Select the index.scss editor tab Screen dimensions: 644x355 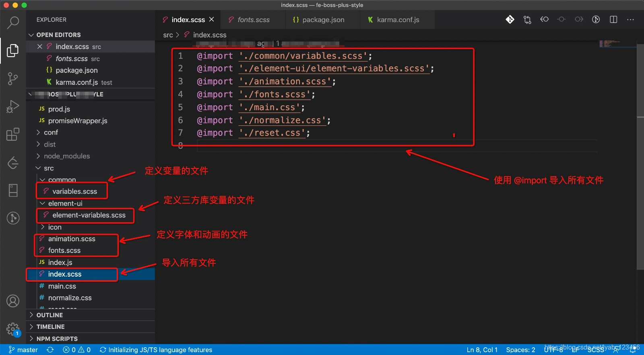click(x=188, y=20)
